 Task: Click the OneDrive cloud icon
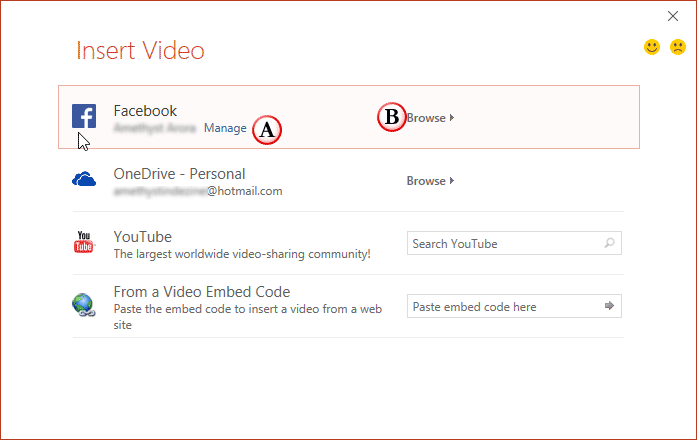point(84,180)
